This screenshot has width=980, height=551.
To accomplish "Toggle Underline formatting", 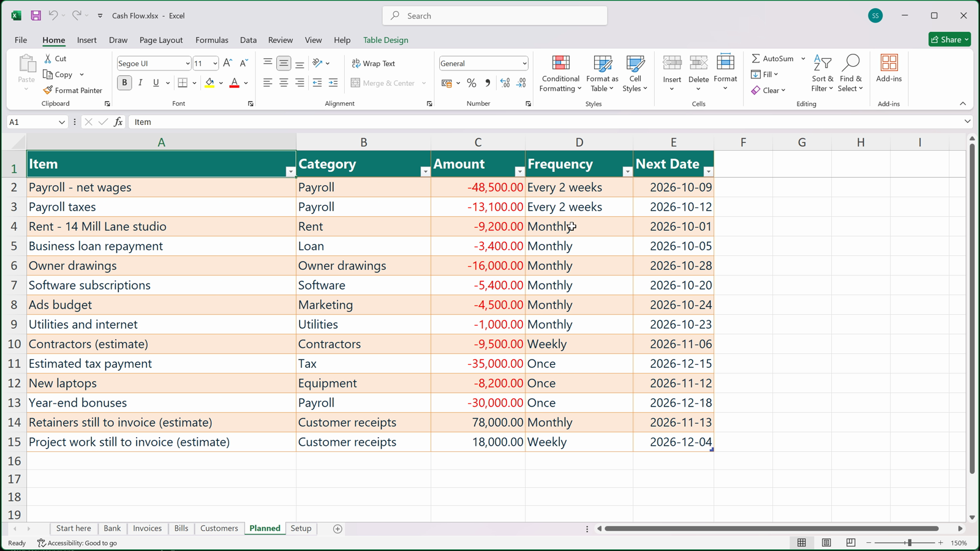I will (156, 83).
